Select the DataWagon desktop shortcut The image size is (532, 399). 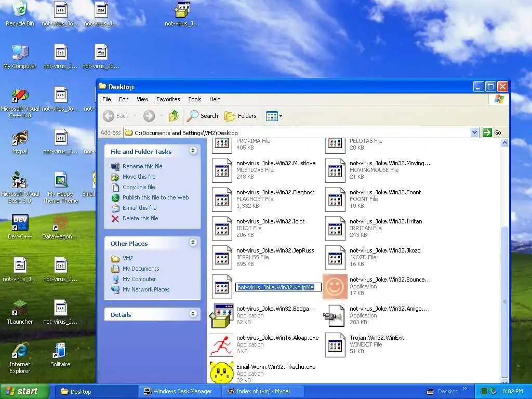coord(60,227)
